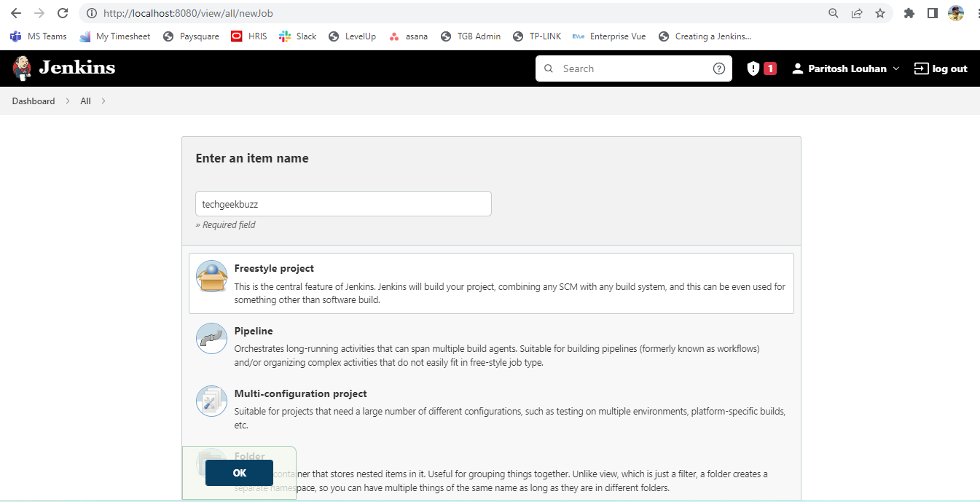Go to the Dashboard breadcrumb link

[34, 101]
